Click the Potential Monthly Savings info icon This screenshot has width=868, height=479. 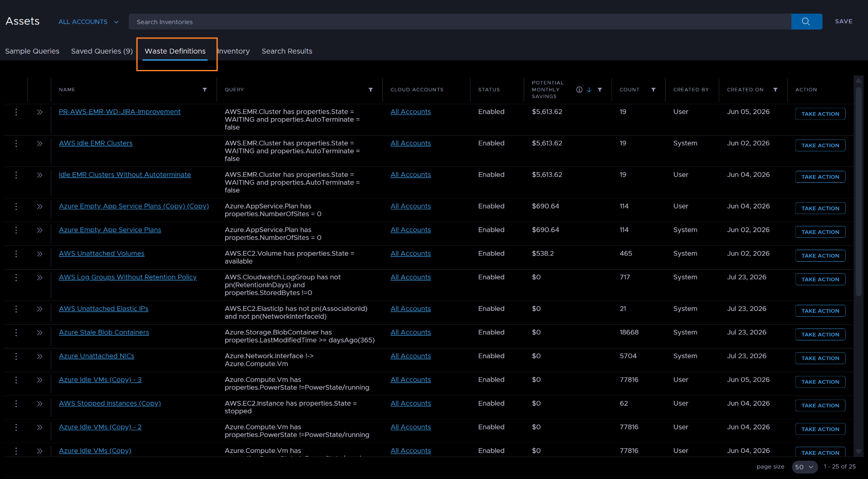pos(579,90)
